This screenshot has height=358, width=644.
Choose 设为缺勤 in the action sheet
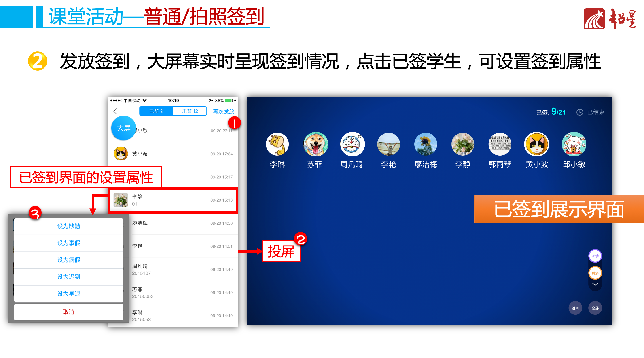69,226
